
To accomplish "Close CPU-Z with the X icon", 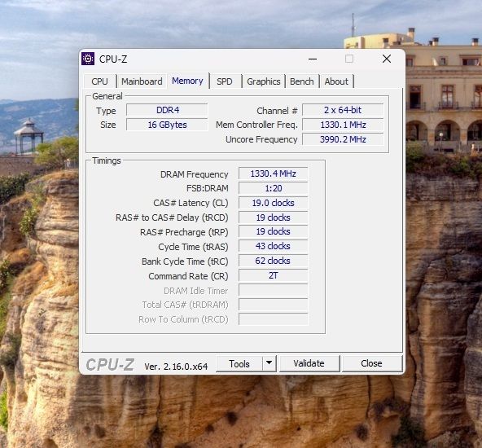I will click(x=387, y=59).
